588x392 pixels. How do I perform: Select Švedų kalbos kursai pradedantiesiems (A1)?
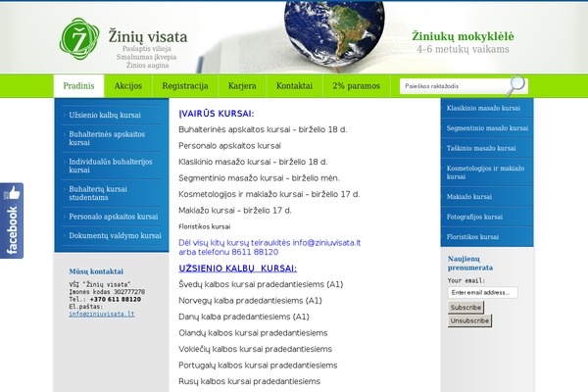pyautogui.click(x=261, y=285)
